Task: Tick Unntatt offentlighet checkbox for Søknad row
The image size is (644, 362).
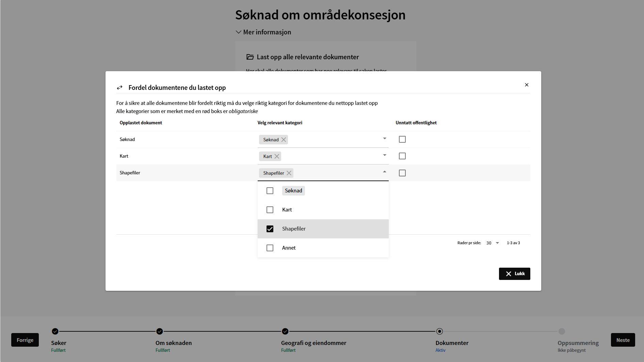Action: point(402,139)
